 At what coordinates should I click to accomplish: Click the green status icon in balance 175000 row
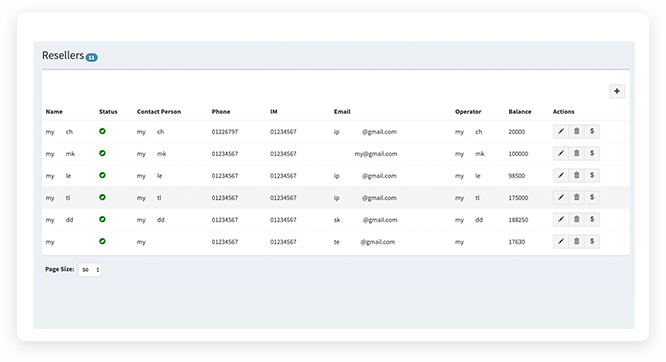(102, 197)
